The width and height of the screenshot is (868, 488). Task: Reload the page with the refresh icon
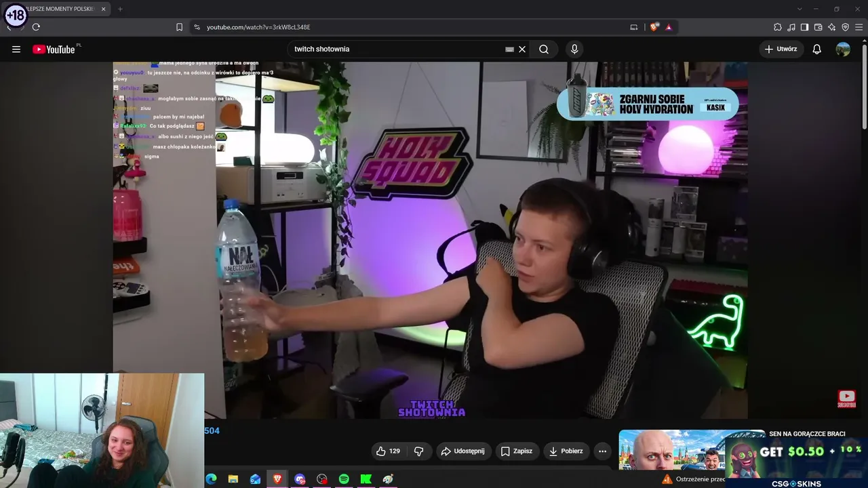tap(36, 27)
